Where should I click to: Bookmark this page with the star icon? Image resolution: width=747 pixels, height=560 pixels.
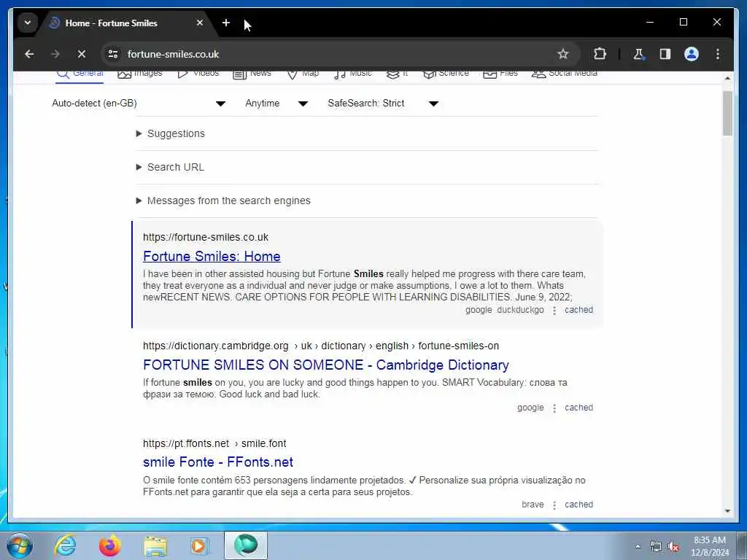coord(563,54)
